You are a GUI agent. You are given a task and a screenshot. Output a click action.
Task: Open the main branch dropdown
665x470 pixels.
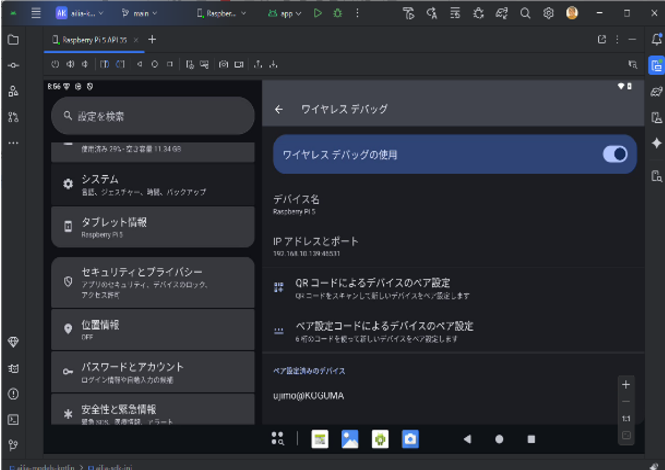139,13
